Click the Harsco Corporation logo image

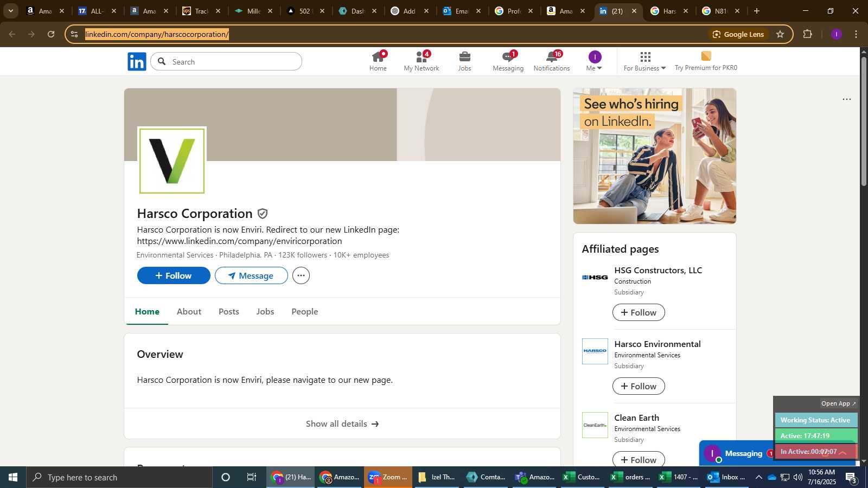172,160
